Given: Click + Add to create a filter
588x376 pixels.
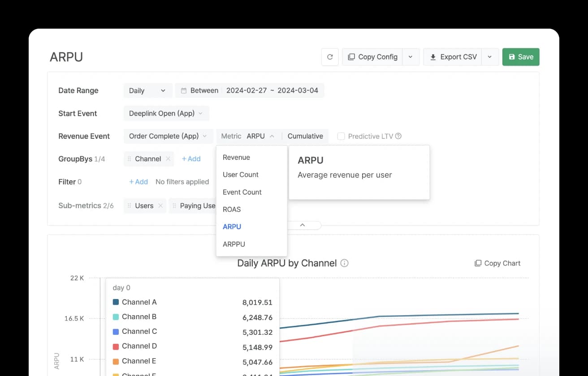Looking at the screenshot, I should [x=138, y=182].
